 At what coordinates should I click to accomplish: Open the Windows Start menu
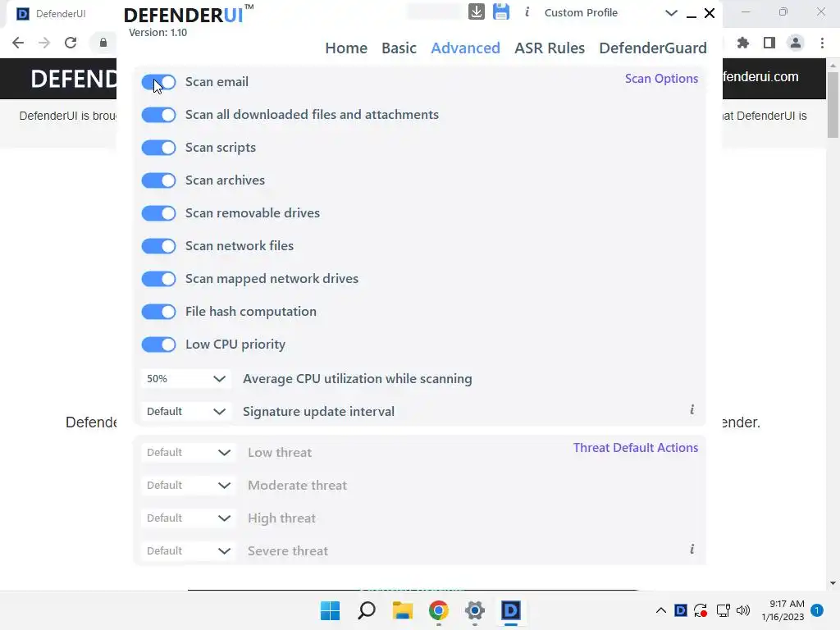tap(330, 610)
